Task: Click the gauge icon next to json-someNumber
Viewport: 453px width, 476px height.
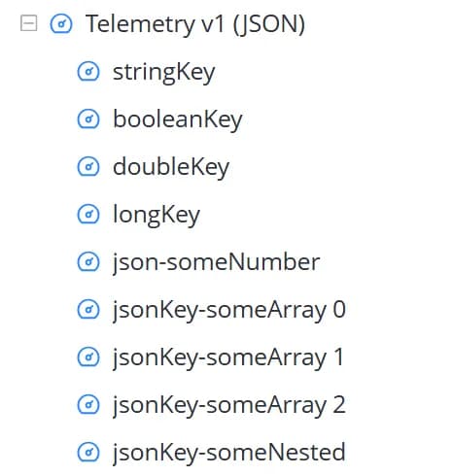Action: tap(88, 261)
